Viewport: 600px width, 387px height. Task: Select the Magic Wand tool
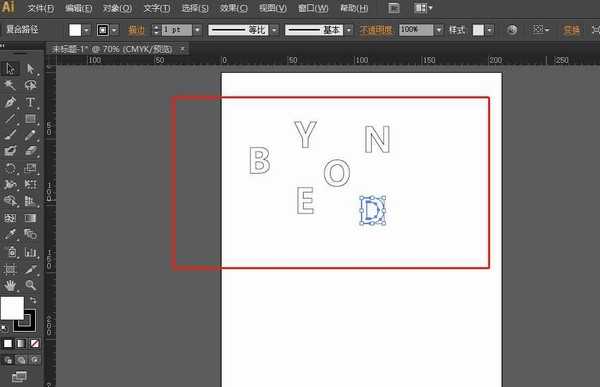coord(10,85)
